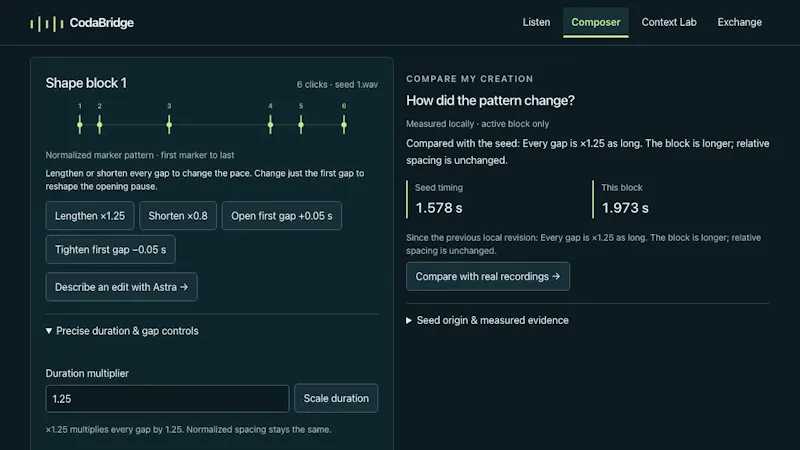Go to the Exchange tab
800x450 pixels.
click(739, 22)
